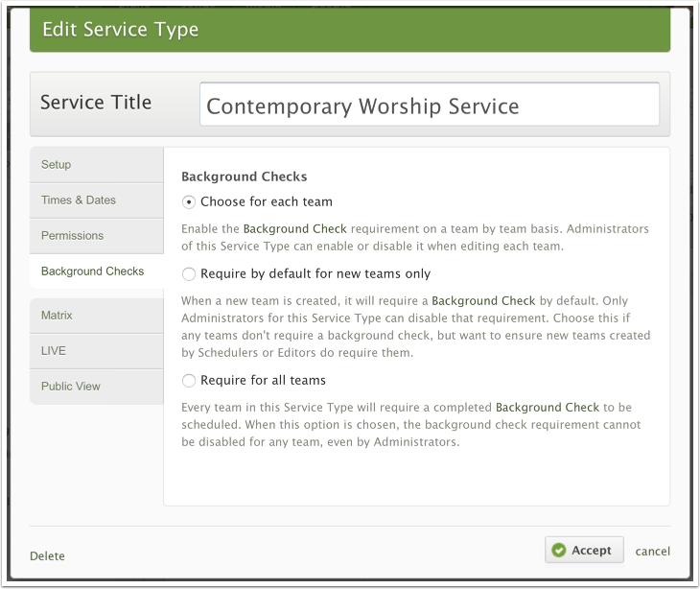Viewport: 700px width, 589px height.
Task: Open the LIVE tab
Action: [97, 351]
